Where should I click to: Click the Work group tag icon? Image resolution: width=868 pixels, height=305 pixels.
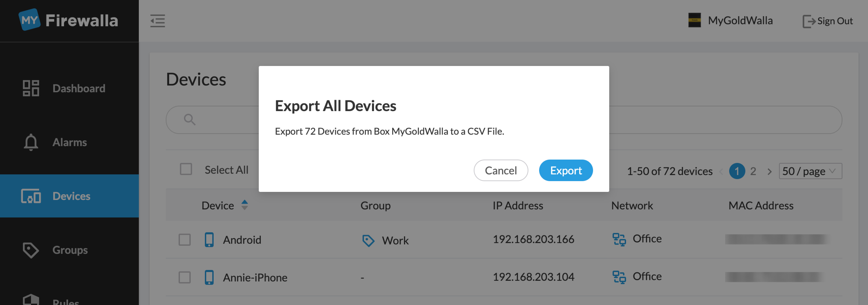coord(368,240)
